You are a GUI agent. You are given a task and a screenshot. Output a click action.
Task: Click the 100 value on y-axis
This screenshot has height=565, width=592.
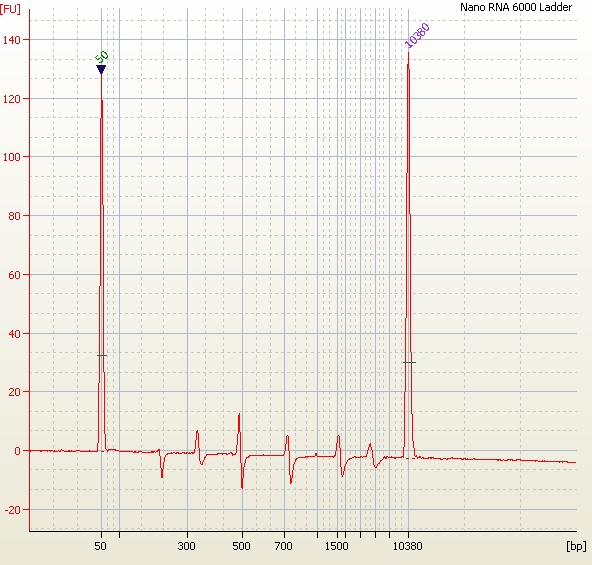tap(11, 157)
